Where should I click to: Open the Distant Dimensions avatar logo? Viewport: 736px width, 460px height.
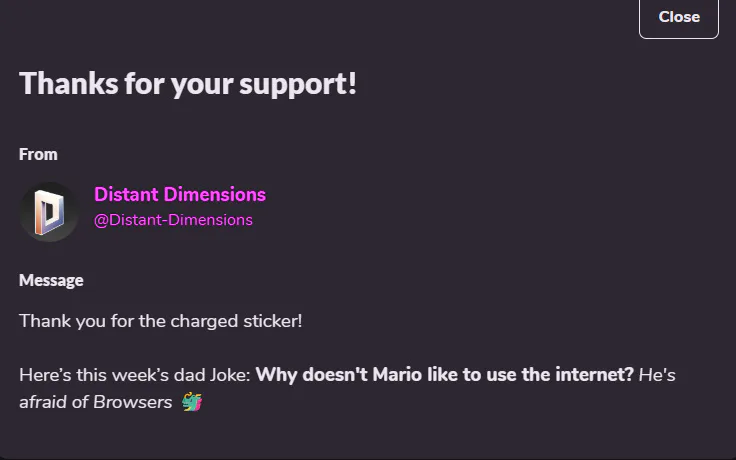pos(49,212)
